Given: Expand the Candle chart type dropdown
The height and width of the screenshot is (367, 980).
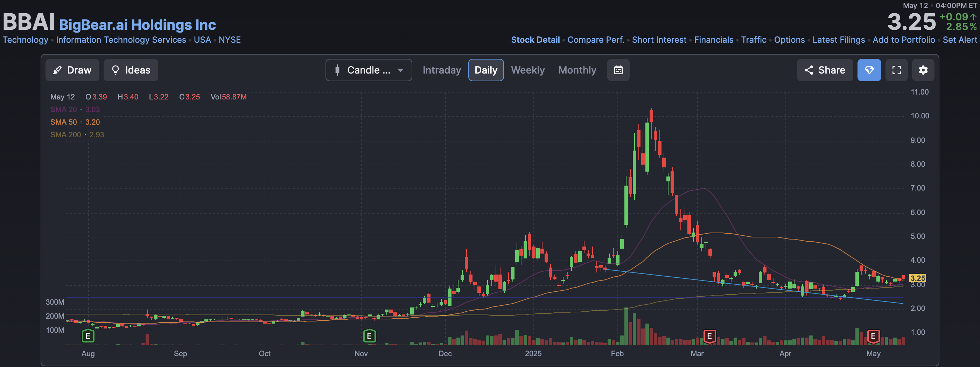Looking at the screenshot, I should (369, 70).
